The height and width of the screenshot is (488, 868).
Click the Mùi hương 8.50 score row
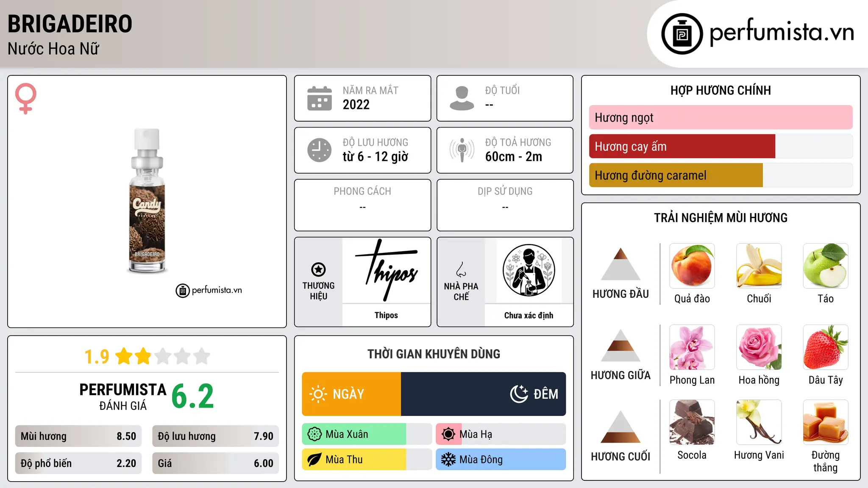tap(78, 436)
